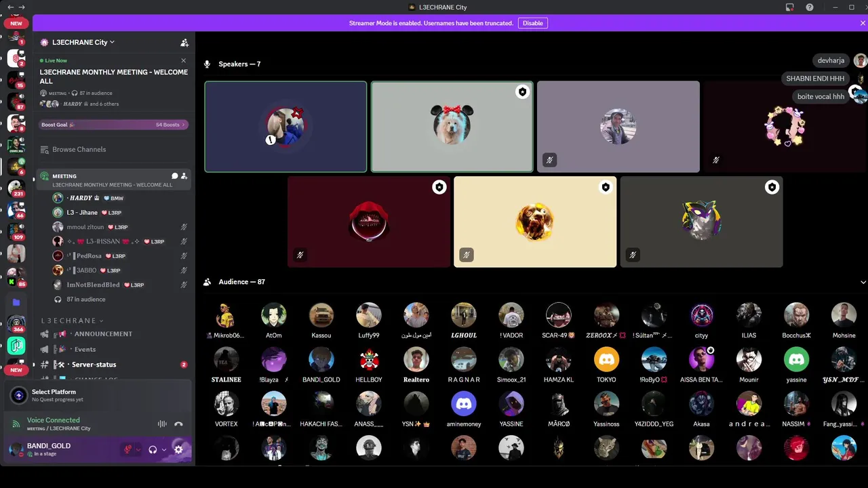Open audience member yassine's avatar

pyautogui.click(x=796, y=359)
